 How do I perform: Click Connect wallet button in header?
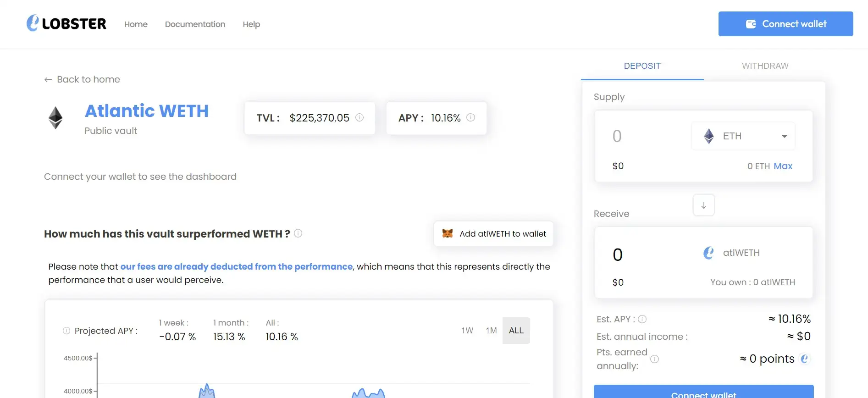785,24
